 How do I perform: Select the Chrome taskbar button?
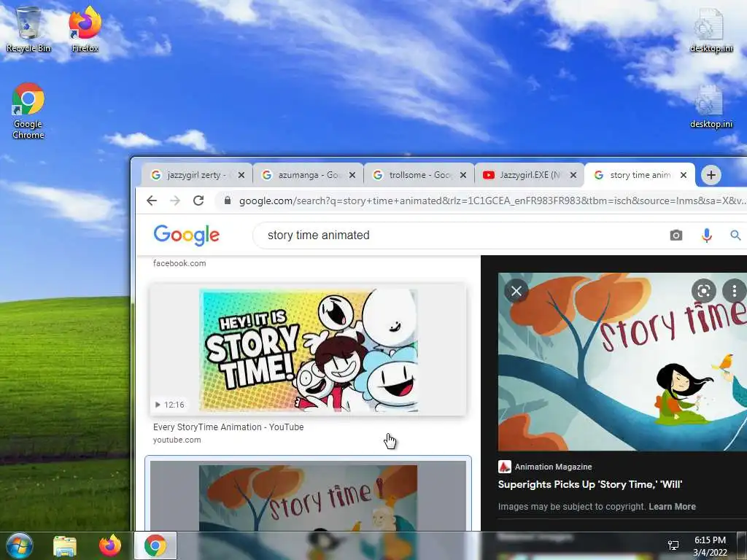(x=155, y=545)
